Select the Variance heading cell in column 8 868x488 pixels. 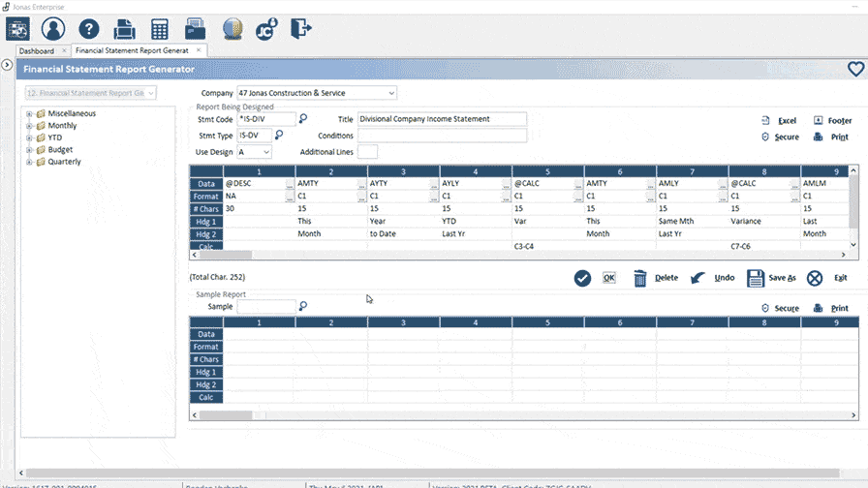pos(764,221)
